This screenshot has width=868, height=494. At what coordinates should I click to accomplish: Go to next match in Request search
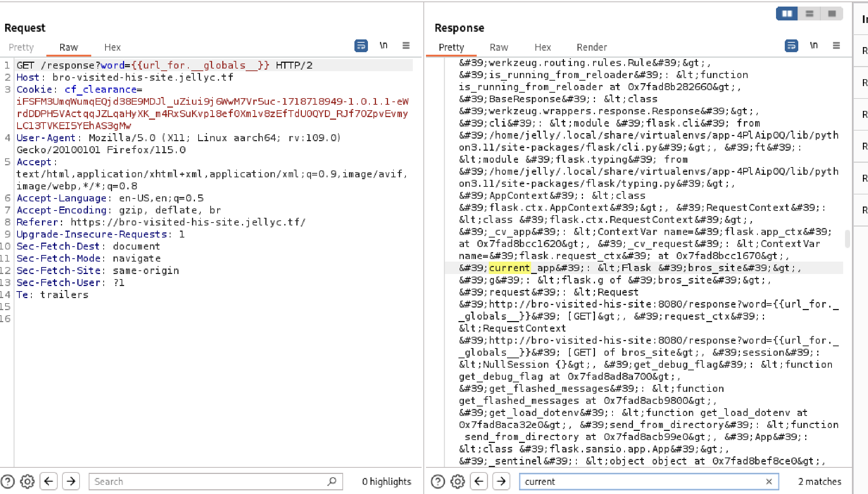[x=71, y=481]
